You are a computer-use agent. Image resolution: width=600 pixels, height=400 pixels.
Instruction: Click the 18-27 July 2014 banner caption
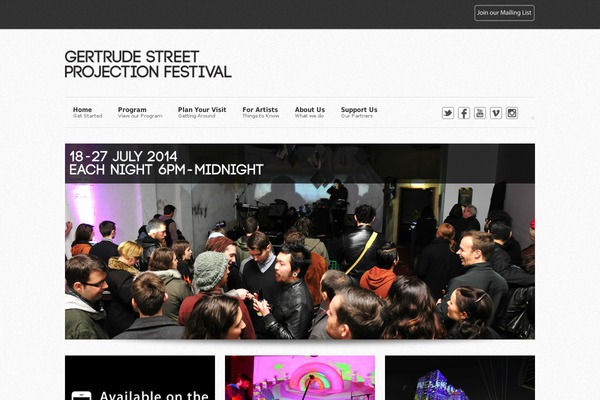click(166, 163)
